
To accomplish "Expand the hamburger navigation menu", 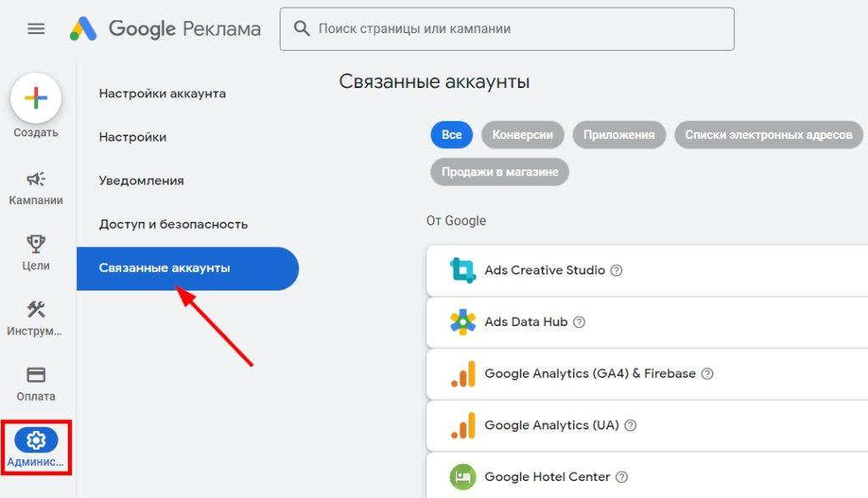I will point(36,28).
